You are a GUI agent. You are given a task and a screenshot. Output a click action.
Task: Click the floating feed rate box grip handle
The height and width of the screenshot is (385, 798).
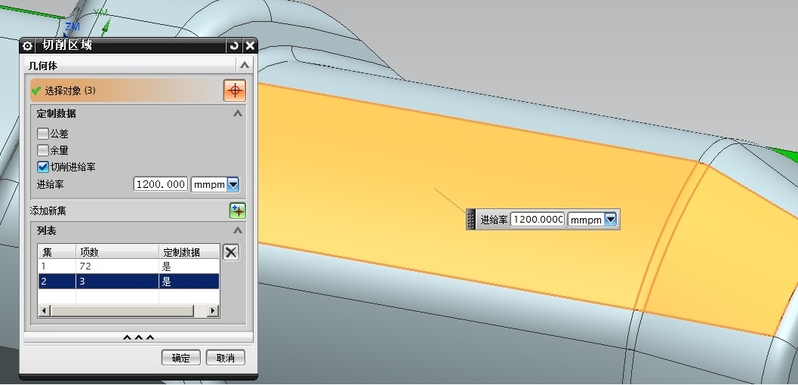tap(471, 219)
